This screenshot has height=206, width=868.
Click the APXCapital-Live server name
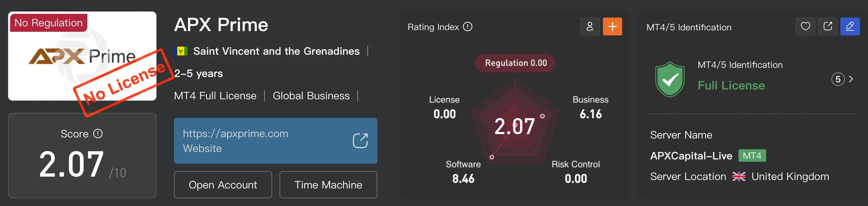[x=691, y=156]
